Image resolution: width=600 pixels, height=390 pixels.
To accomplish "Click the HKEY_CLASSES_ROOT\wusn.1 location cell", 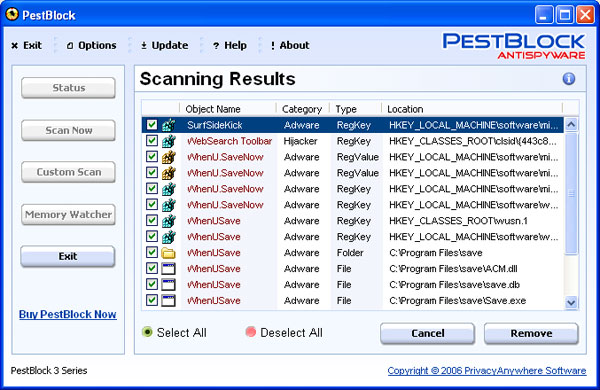I will pyautogui.click(x=458, y=221).
